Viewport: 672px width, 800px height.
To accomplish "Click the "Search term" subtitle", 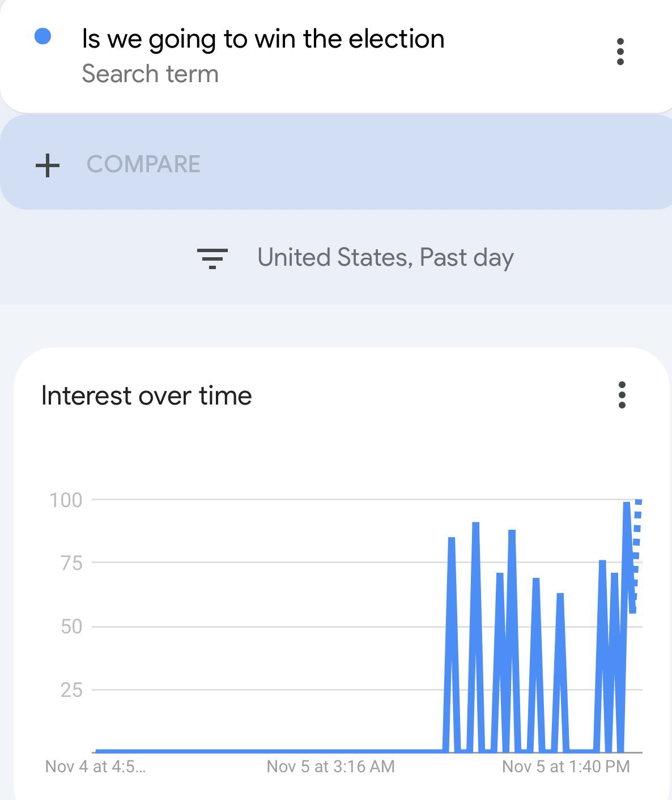I will [x=150, y=74].
